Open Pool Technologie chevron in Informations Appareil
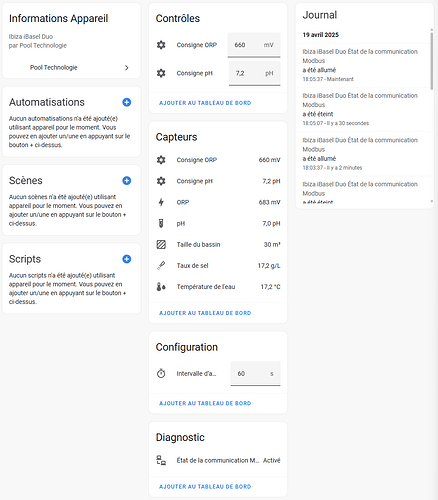The width and height of the screenshot is (438, 500). (127, 68)
